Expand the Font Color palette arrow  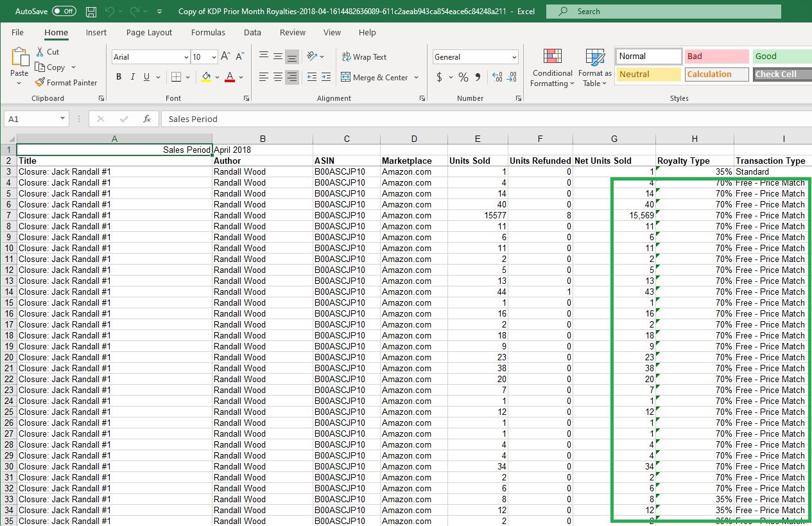coord(241,77)
